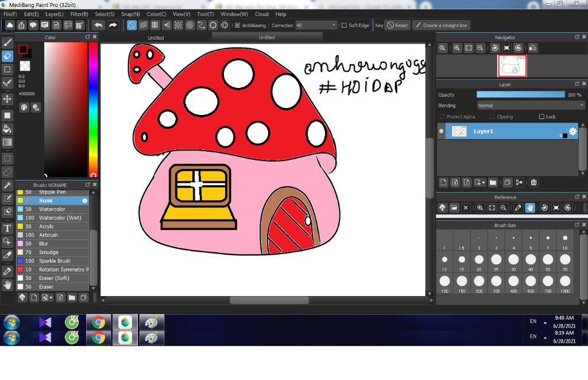588x380 pixels.
Task: Enable radial snap guide
Action: pyautogui.click(x=178, y=25)
